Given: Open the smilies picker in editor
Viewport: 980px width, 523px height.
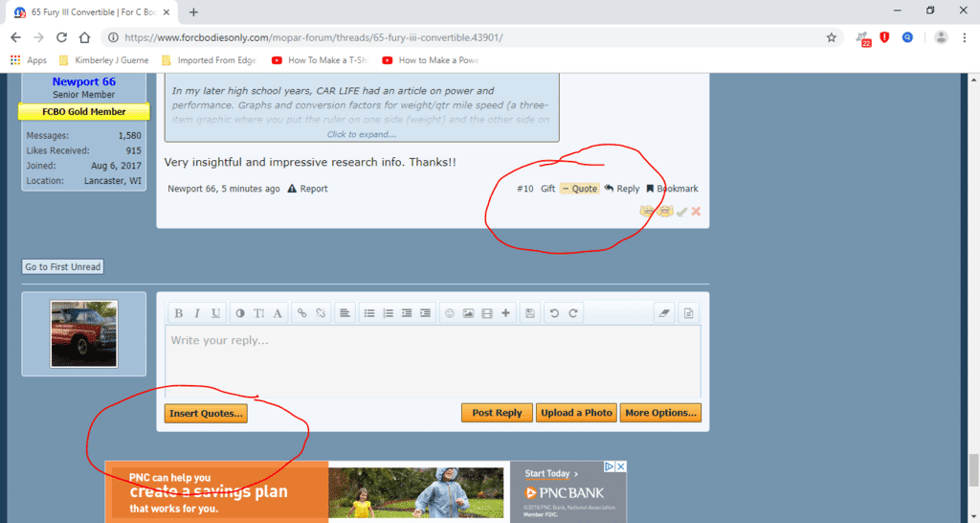Looking at the screenshot, I should (x=449, y=313).
